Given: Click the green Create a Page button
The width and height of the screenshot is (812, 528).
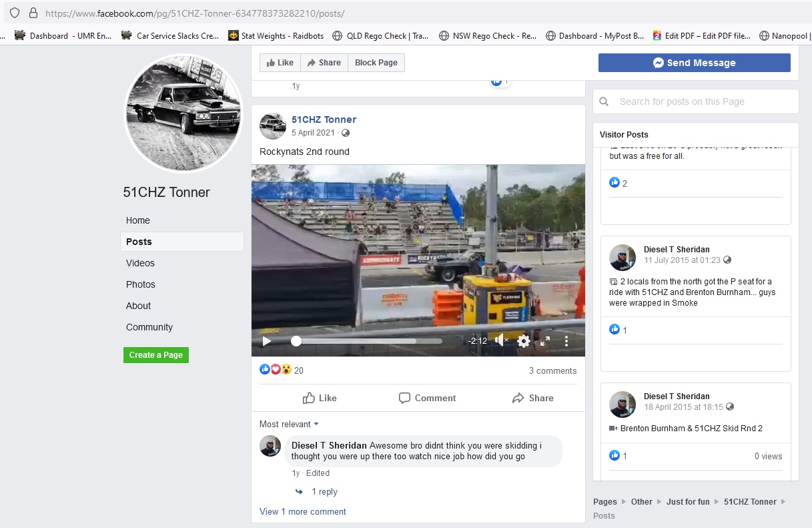Looking at the screenshot, I should 156,355.
